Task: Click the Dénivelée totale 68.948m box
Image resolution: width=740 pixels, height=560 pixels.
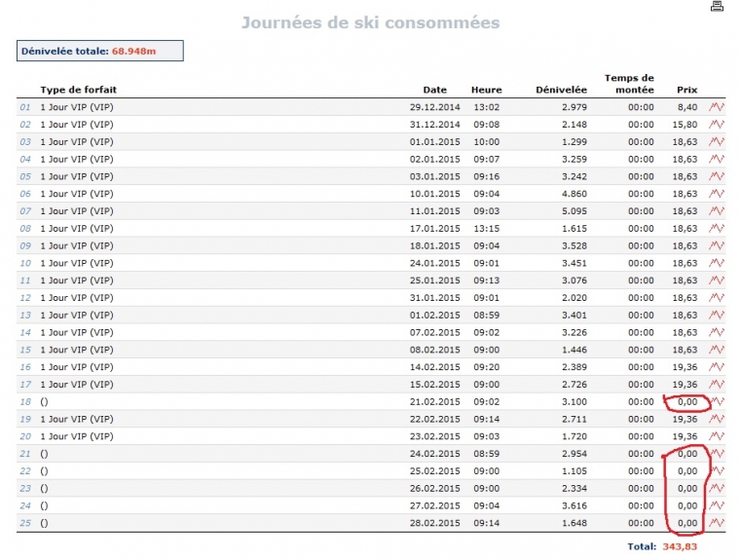Action: click(x=100, y=51)
